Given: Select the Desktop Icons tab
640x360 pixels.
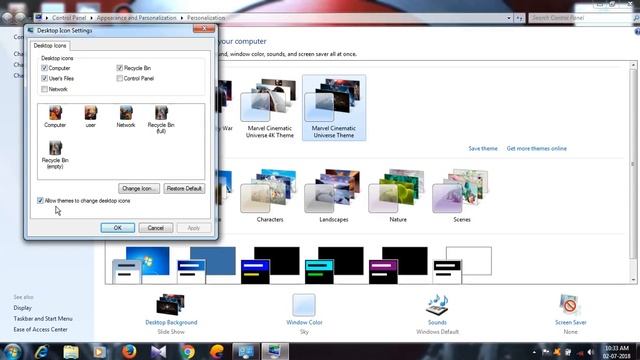Looking at the screenshot, I should (50, 45).
